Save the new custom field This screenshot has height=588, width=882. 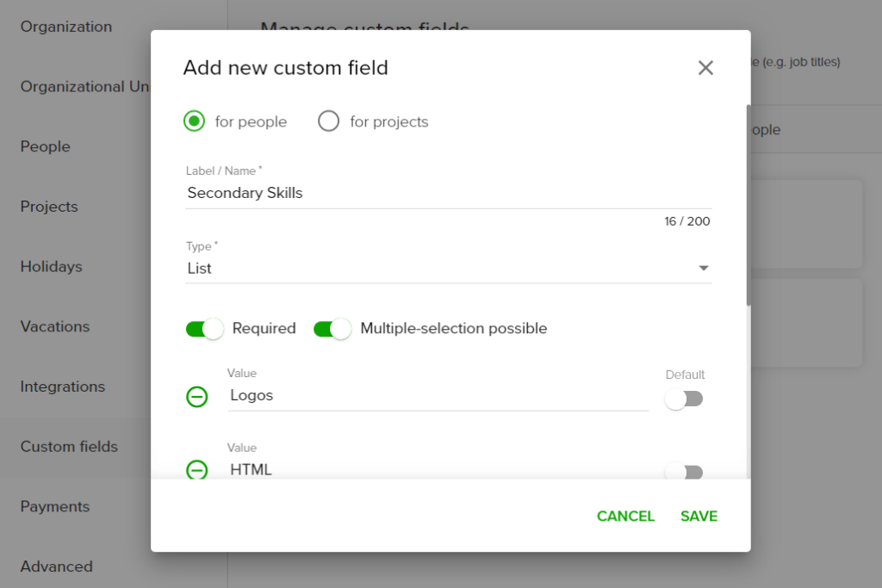699,516
